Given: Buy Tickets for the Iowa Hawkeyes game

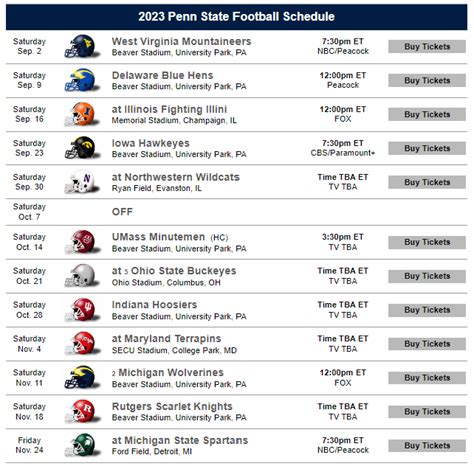Looking at the screenshot, I should click(427, 148).
